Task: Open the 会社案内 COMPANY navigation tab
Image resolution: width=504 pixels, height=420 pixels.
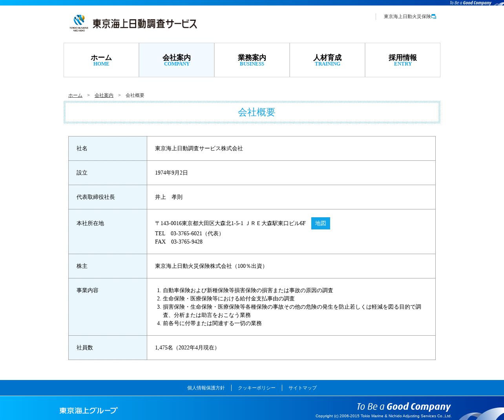Action: pyautogui.click(x=177, y=60)
